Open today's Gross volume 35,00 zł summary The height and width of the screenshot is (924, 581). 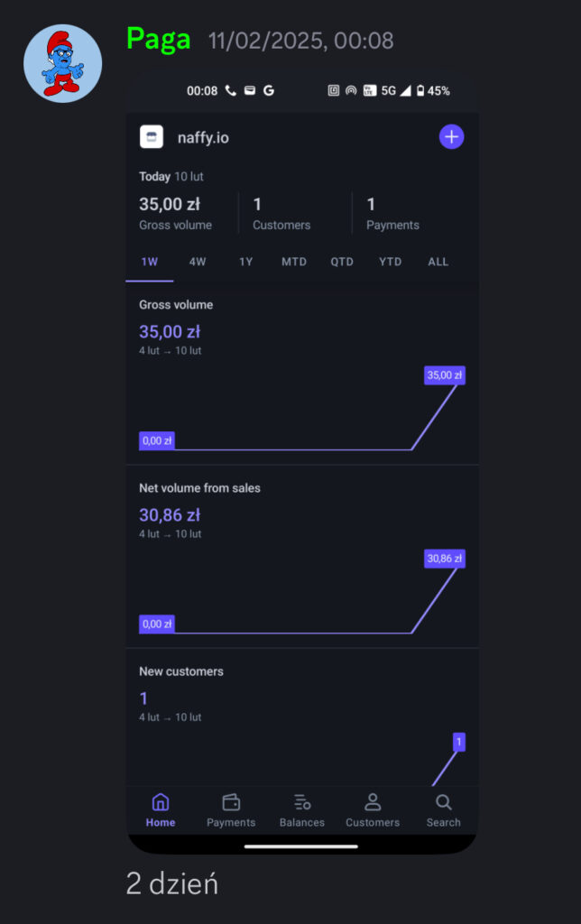[176, 213]
